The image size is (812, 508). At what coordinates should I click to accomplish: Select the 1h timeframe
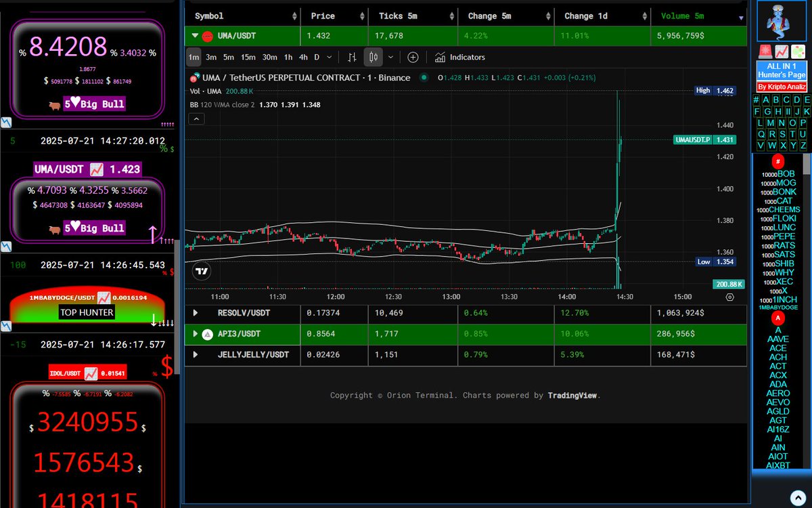288,58
